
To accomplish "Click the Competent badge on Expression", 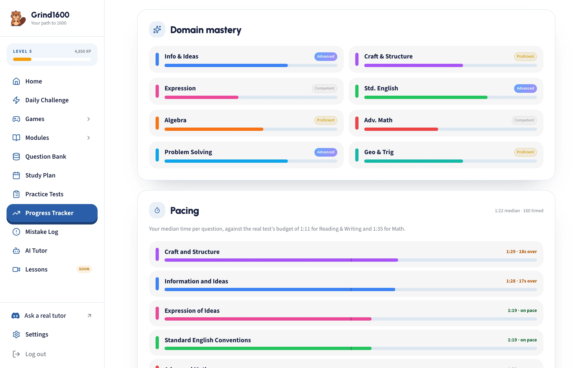I will point(324,88).
